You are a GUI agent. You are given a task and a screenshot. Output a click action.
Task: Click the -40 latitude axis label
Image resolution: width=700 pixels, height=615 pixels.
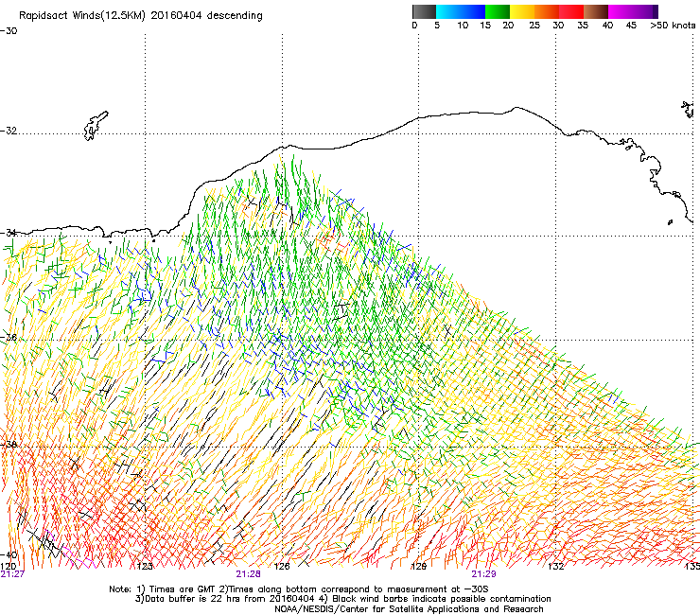[9, 554]
